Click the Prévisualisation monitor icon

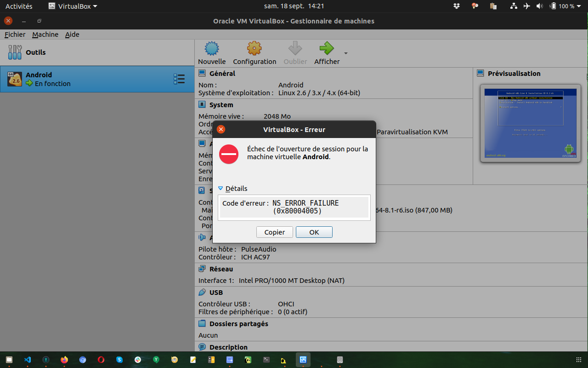(481, 73)
